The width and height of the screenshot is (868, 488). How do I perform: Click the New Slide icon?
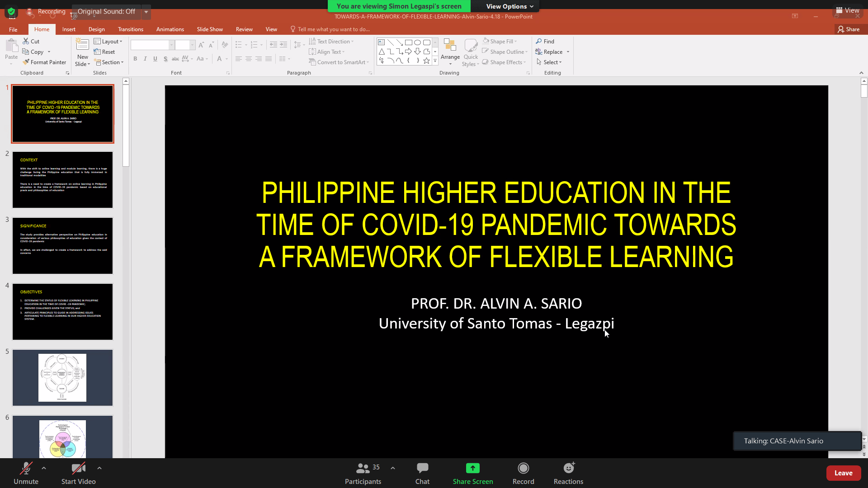82,45
